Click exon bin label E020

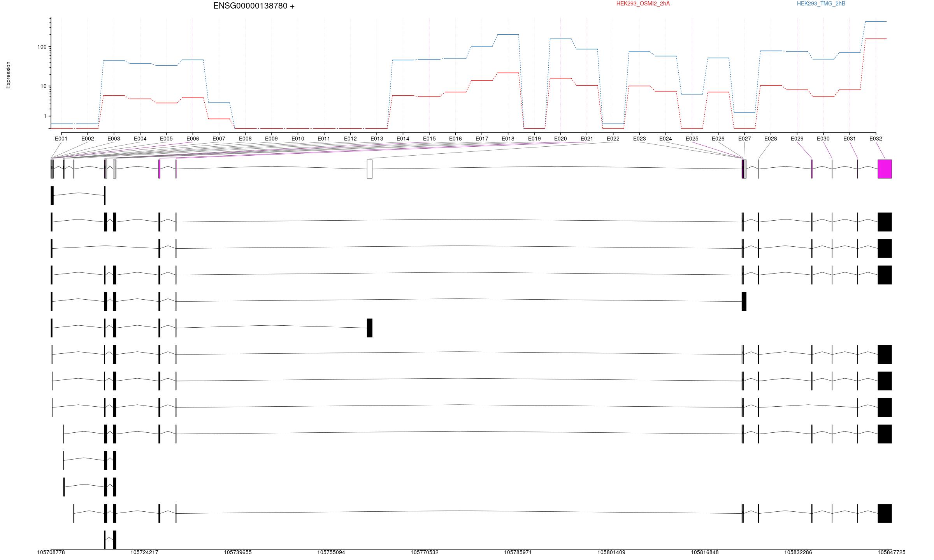pyautogui.click(x=560, y=139)
